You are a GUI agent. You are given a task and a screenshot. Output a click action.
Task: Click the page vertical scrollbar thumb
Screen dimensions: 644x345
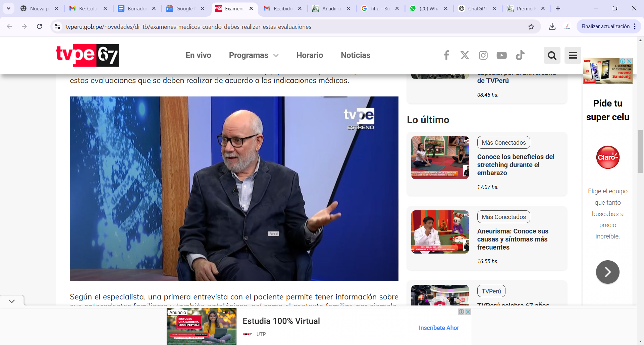coord(640,151)
